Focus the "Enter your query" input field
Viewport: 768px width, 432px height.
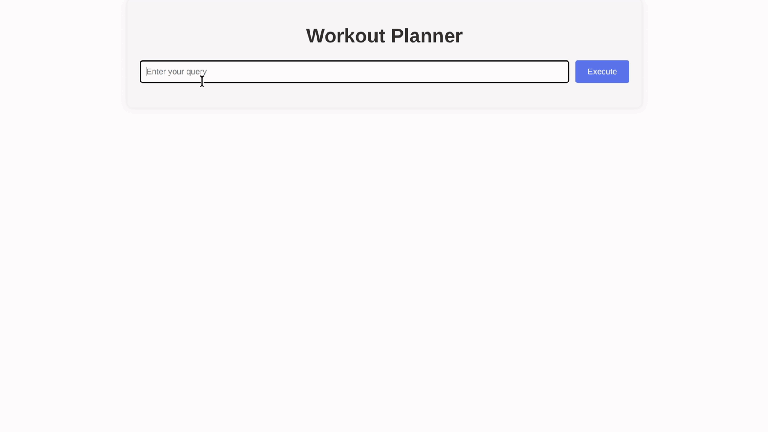[354, 72]
